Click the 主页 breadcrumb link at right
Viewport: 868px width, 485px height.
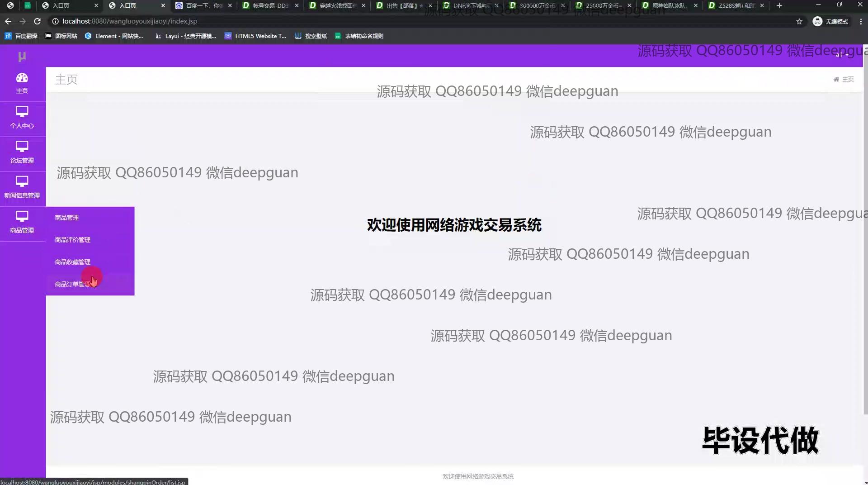coord(847,79)
